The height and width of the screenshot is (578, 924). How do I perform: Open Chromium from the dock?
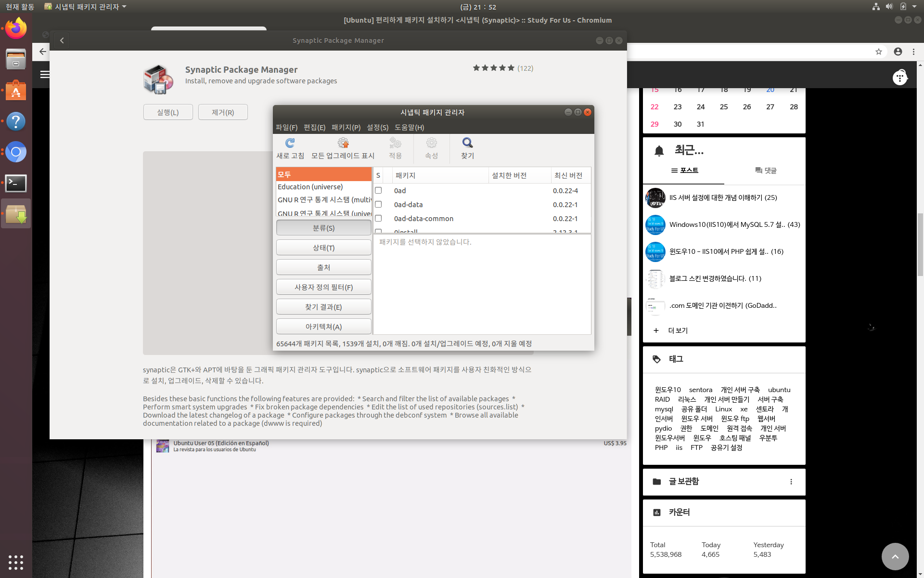pos(16,152)
